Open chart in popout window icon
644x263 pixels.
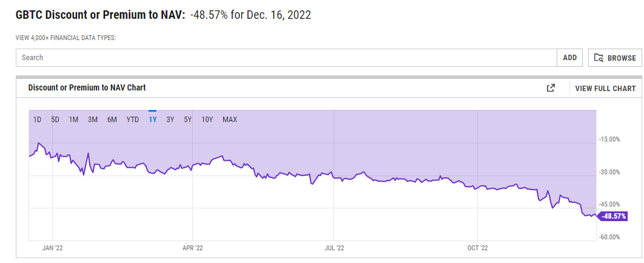[551, 88]
